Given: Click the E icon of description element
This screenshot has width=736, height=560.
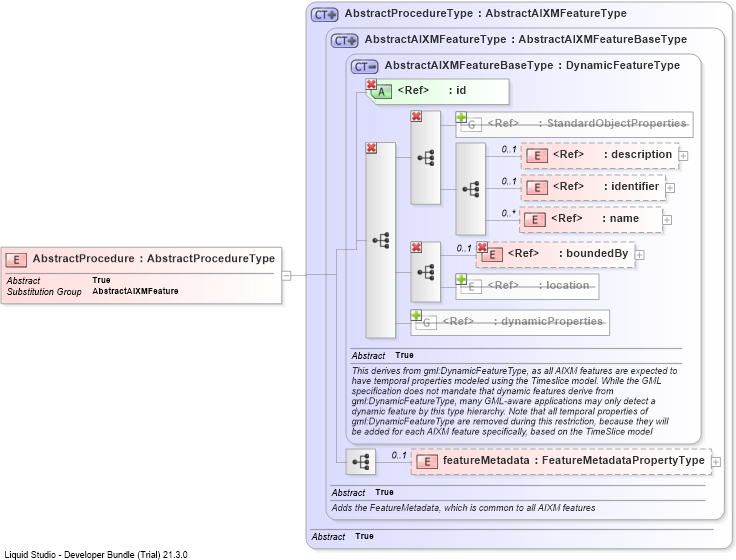Looking at the screenshot, I should [x=537, y=156].
